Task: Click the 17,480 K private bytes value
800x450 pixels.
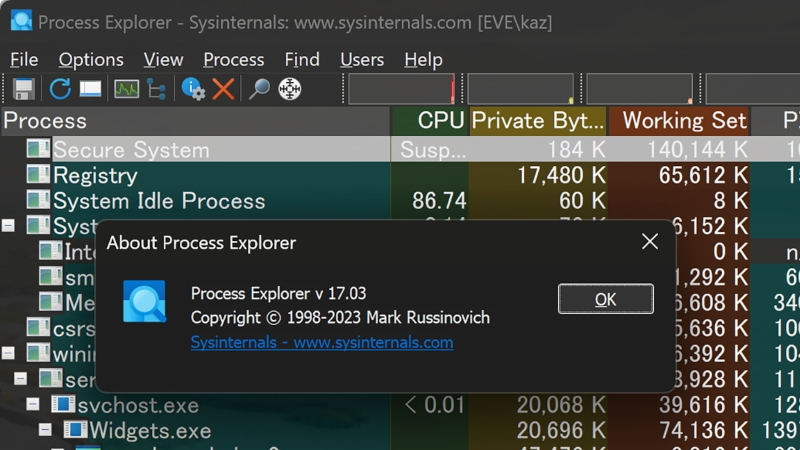Action: pyautogui.click(x=562, y=176)
